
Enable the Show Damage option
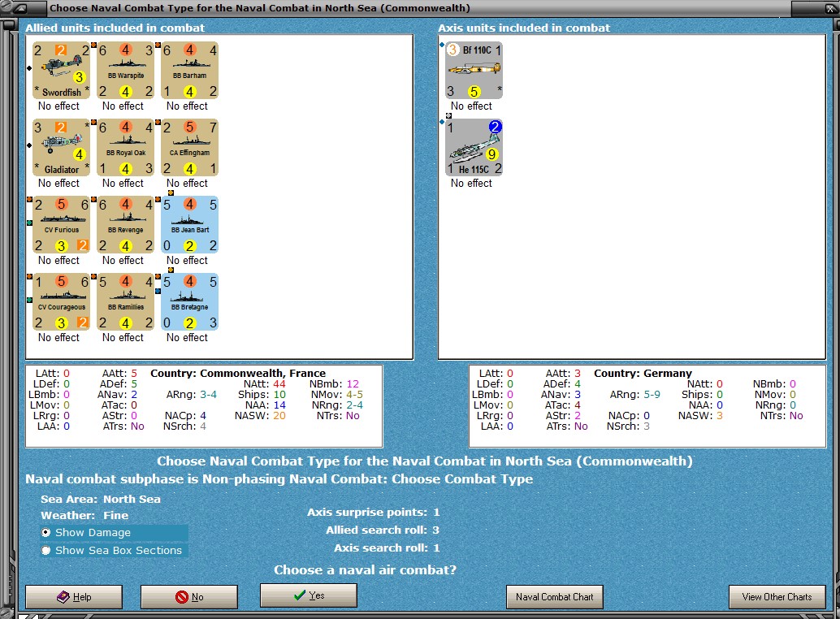tap(114, 533)
